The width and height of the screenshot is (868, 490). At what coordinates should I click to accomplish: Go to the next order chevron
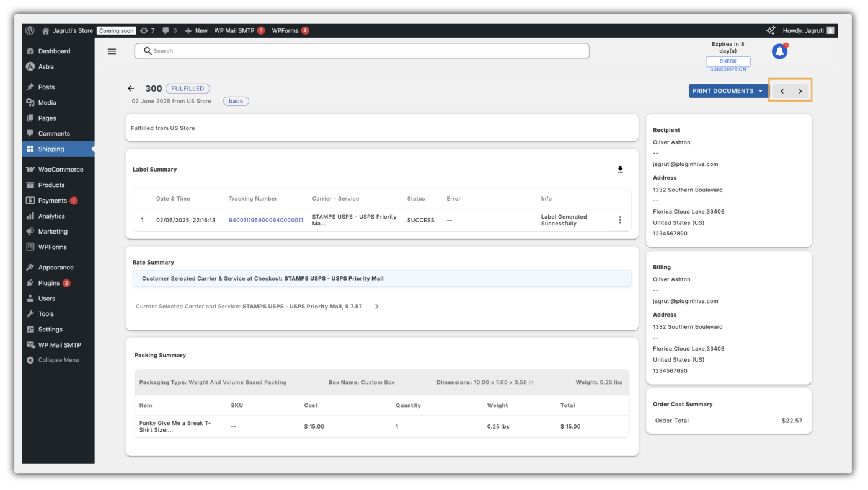point(800,91)
